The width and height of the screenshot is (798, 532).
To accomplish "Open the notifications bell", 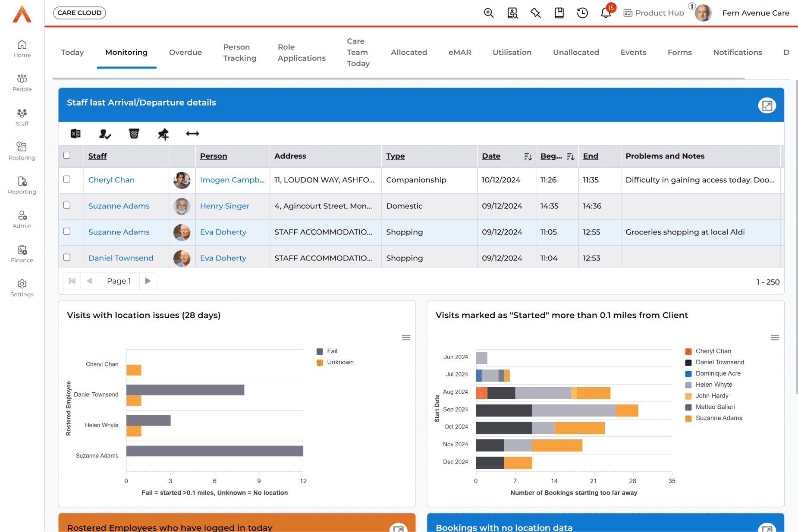I will click(606, 13).
